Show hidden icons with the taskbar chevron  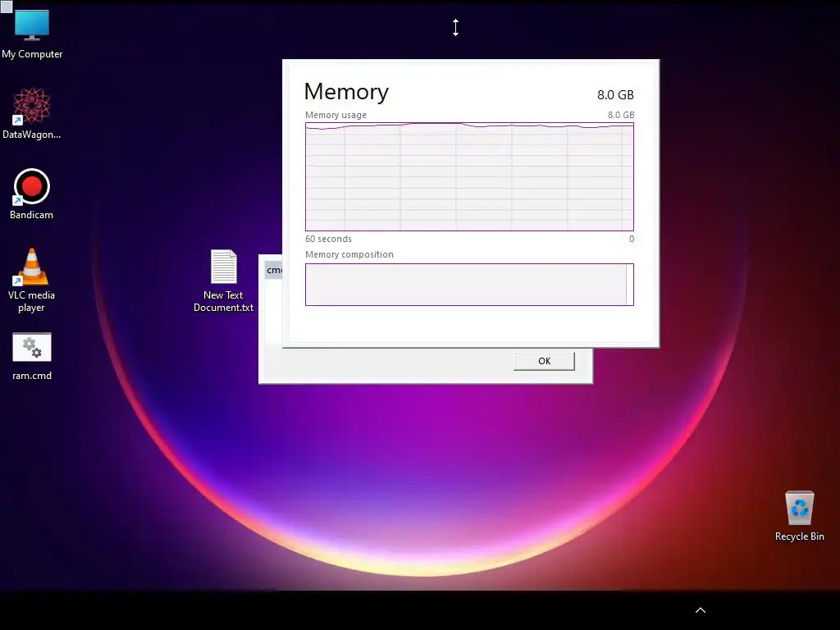(701, 610)
